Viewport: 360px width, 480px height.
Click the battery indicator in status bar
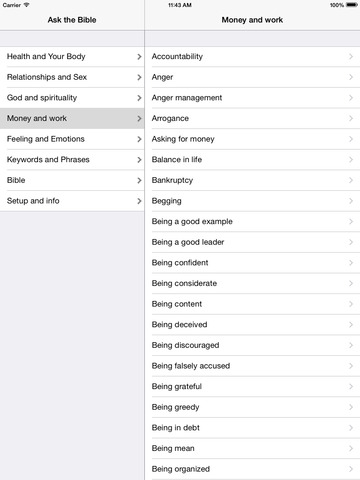point(352,5)
